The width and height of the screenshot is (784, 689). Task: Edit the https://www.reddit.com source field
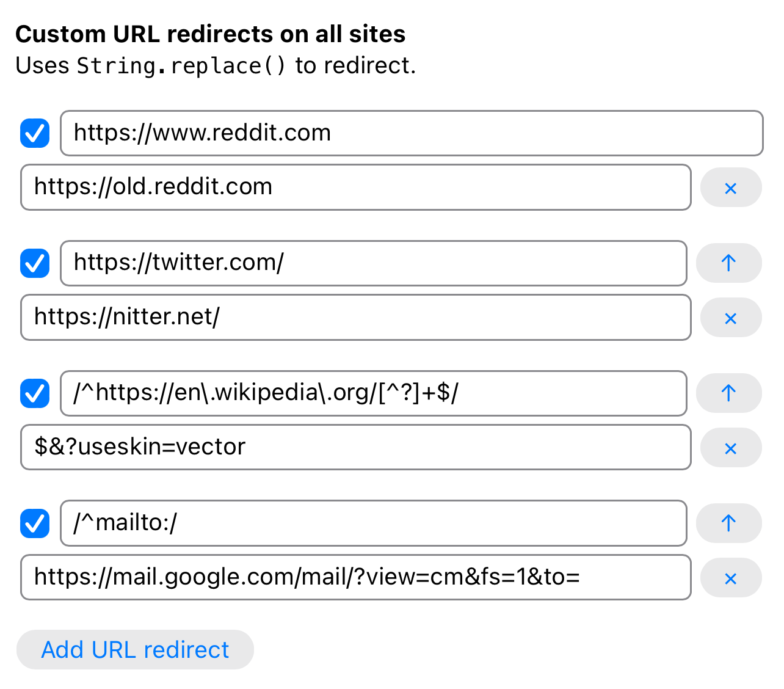click(x=411, y=133)
